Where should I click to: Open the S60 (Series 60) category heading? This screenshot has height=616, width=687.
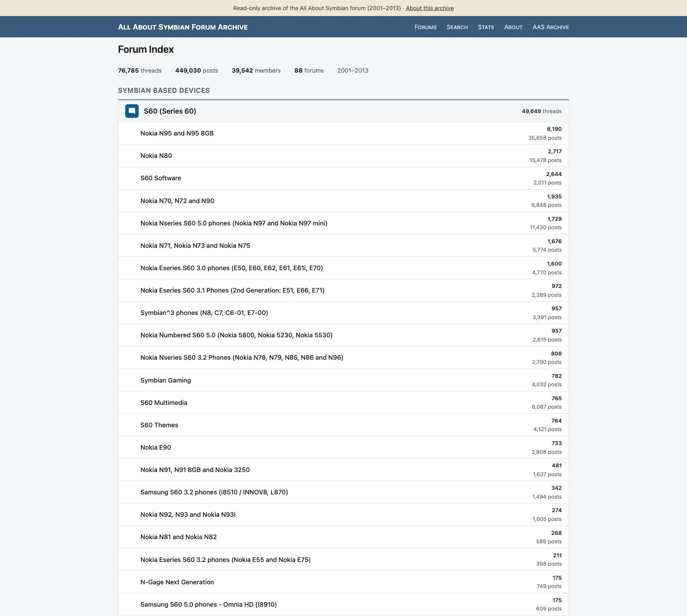pos(170,111)
